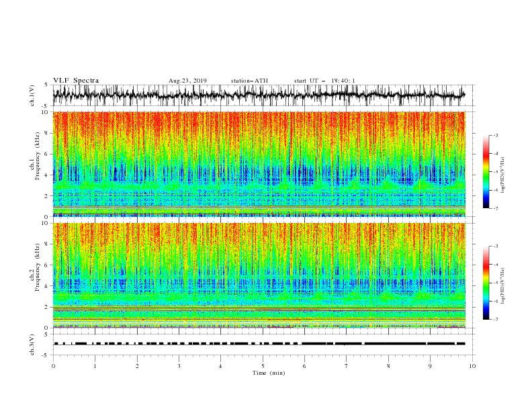Click the '6' tick on ch.2 frequency axis
The image size is (532, 411).
tap(46, 265)
